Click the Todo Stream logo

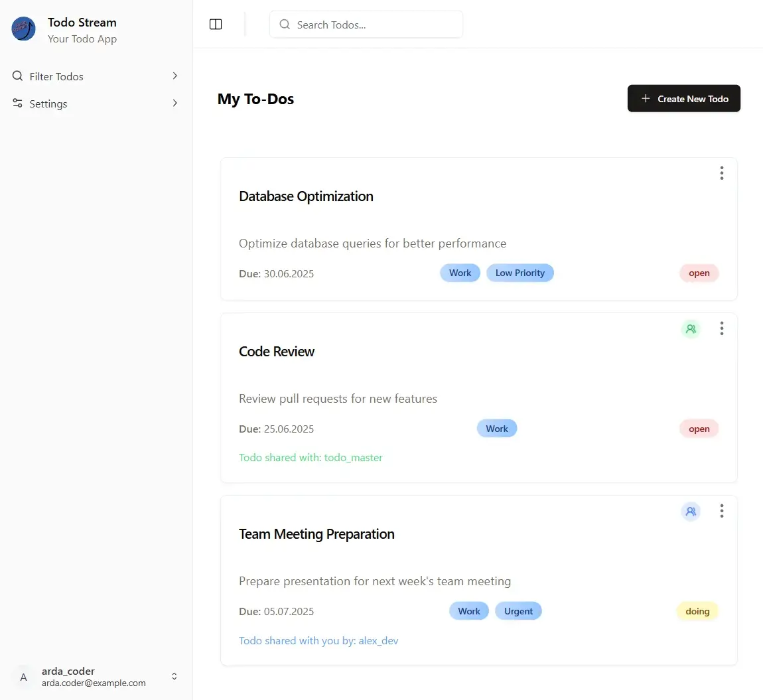pyautogui.click(x=24, y=29)
